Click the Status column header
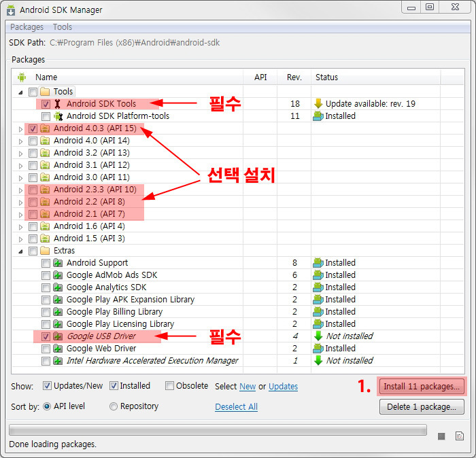Viewport: 476px width, 458px height. (x=376, y=77)
